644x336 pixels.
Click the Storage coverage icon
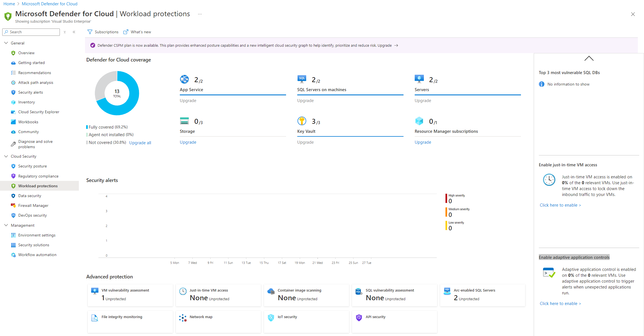(184, 121)
